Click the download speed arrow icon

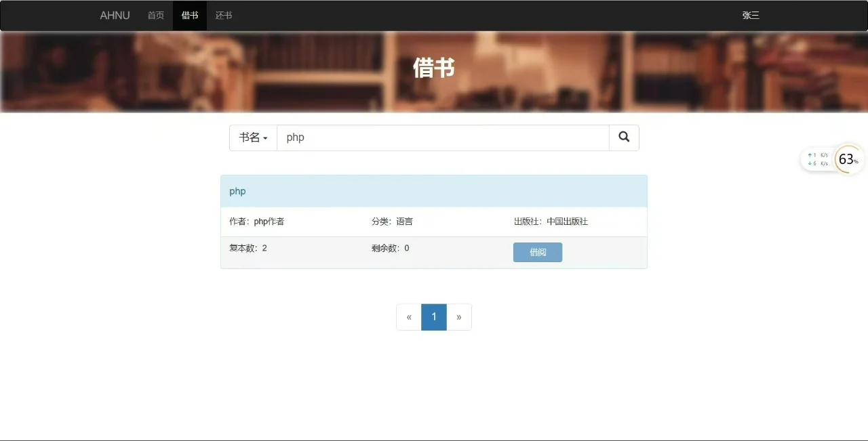click(810, 163)
